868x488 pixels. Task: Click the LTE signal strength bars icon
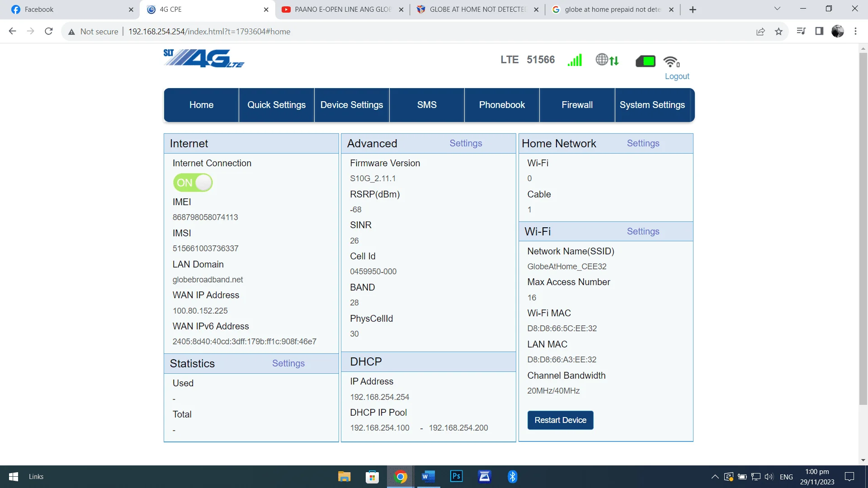coord(575,60)
